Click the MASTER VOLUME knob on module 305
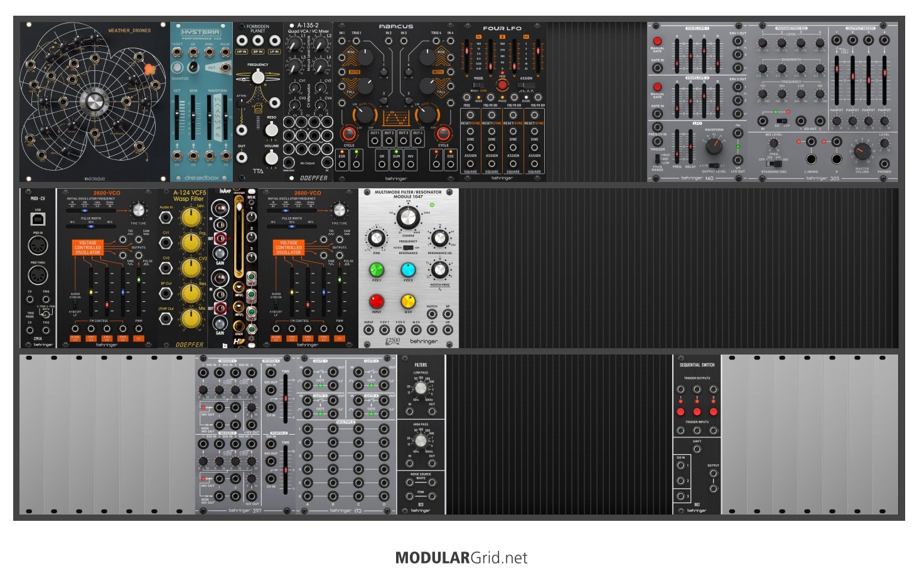 [x=862, y=151]
